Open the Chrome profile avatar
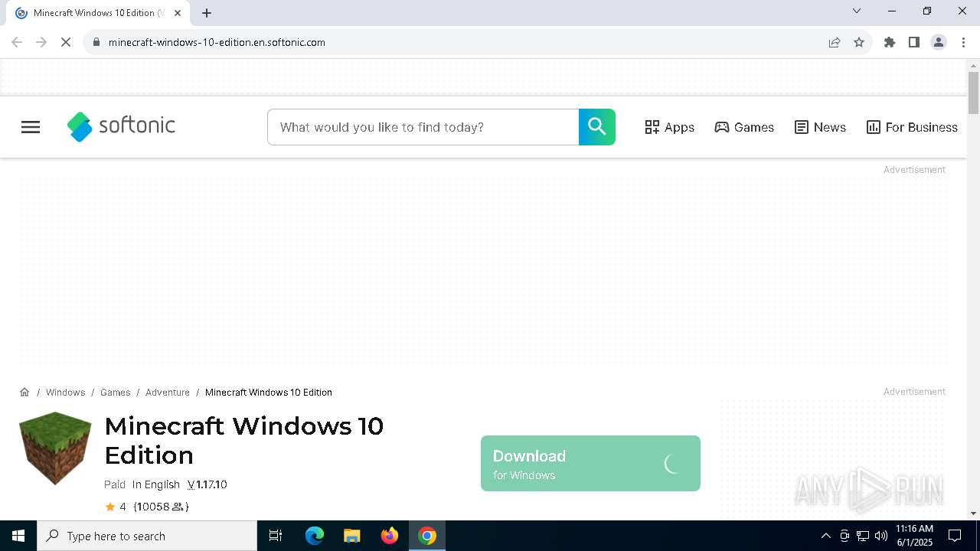The height and width of the screenshot is (551, 980). (x=939, y=42)
